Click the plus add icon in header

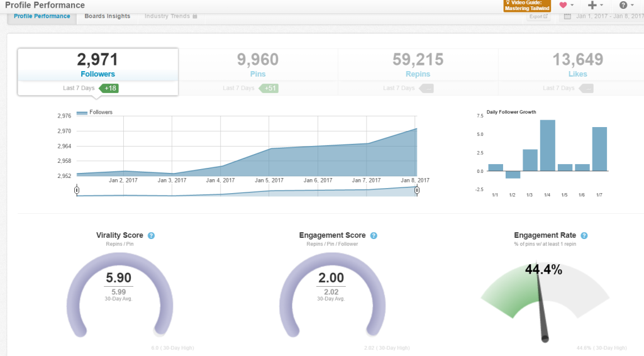[592, 5]
